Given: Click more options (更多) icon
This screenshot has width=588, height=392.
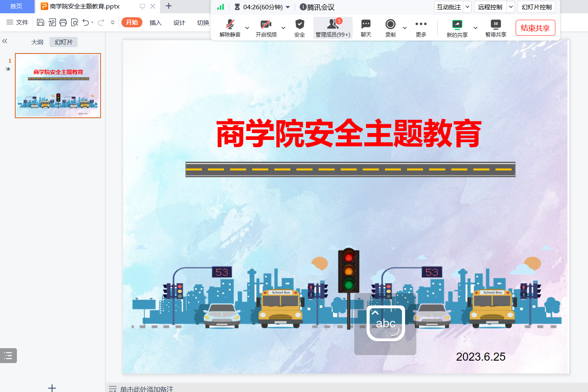Looking at the screenshot, I should 421,28.
